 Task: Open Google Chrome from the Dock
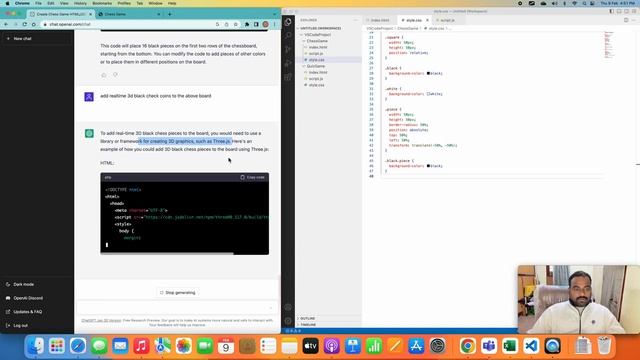[x=468, y=346]
